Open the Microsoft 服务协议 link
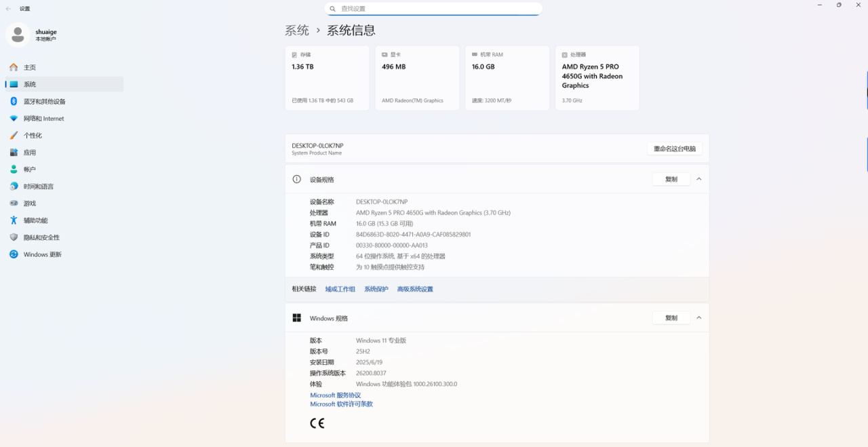The image size is (868, 447). [x=336, y=395]
